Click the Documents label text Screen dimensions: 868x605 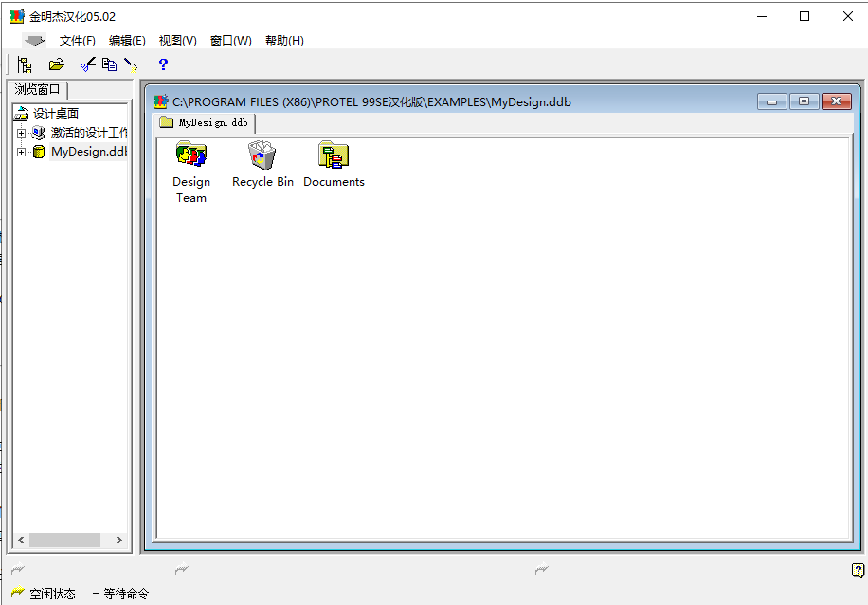pos(334,182)
